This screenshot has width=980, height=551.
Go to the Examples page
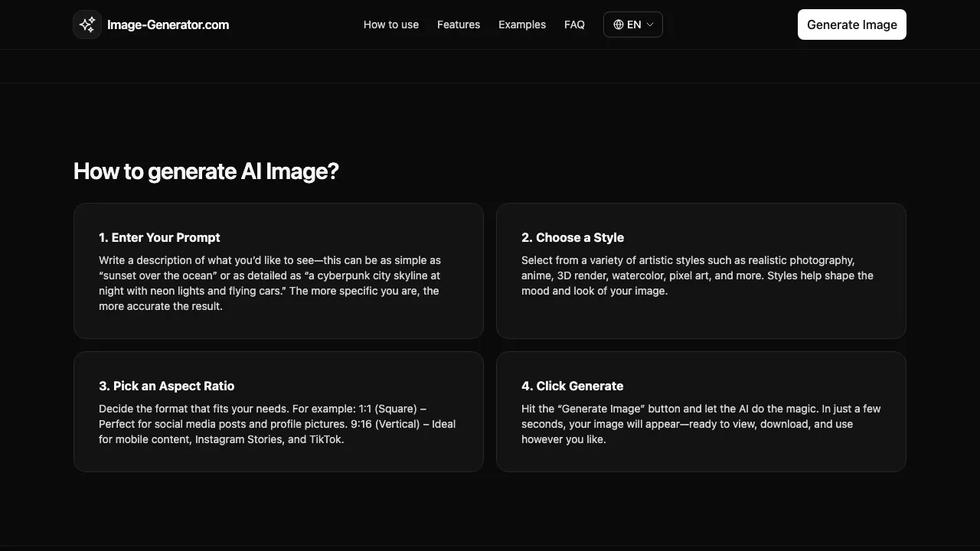pos(522,24)
